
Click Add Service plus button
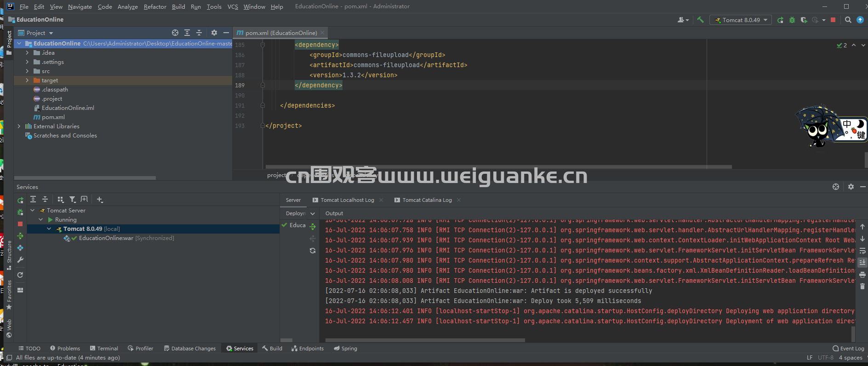[x=100, y=199]
